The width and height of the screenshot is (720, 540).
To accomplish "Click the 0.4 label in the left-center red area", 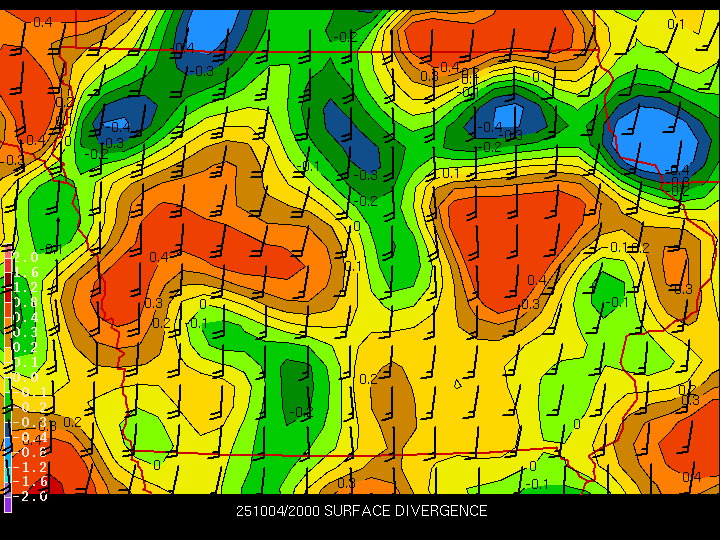I will coord(158,257).
